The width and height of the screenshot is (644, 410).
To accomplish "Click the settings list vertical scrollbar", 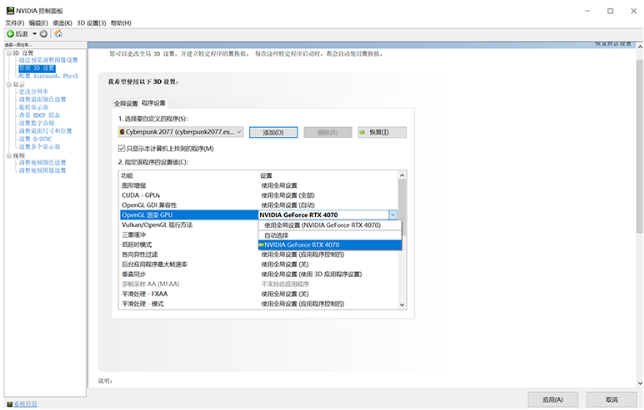I will tap(402, 240).
